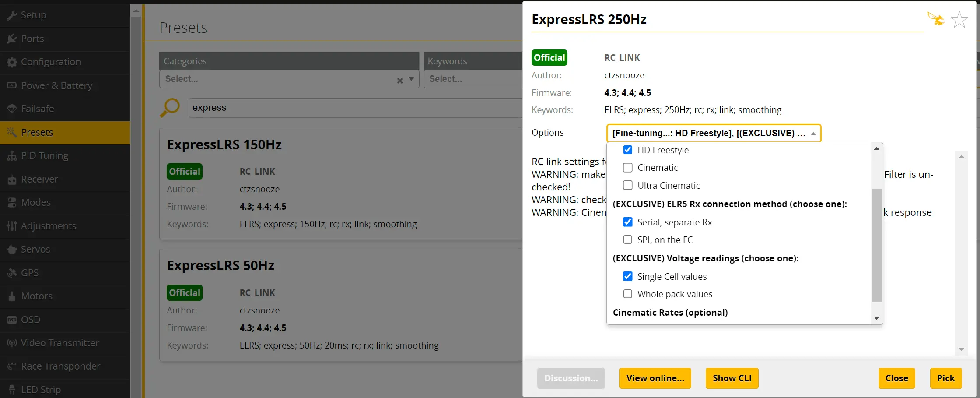Open Setup via its wrench icon

[12, 15]
